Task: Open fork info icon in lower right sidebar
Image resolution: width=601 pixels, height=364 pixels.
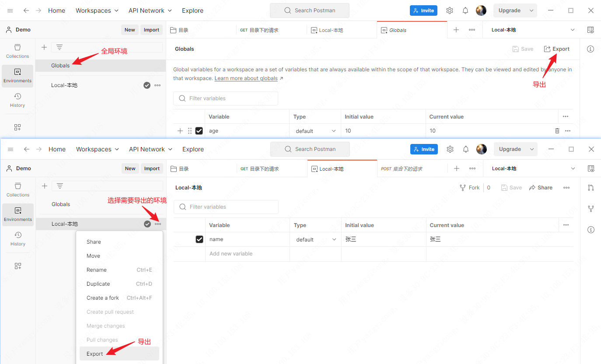Action: [591, 209]
